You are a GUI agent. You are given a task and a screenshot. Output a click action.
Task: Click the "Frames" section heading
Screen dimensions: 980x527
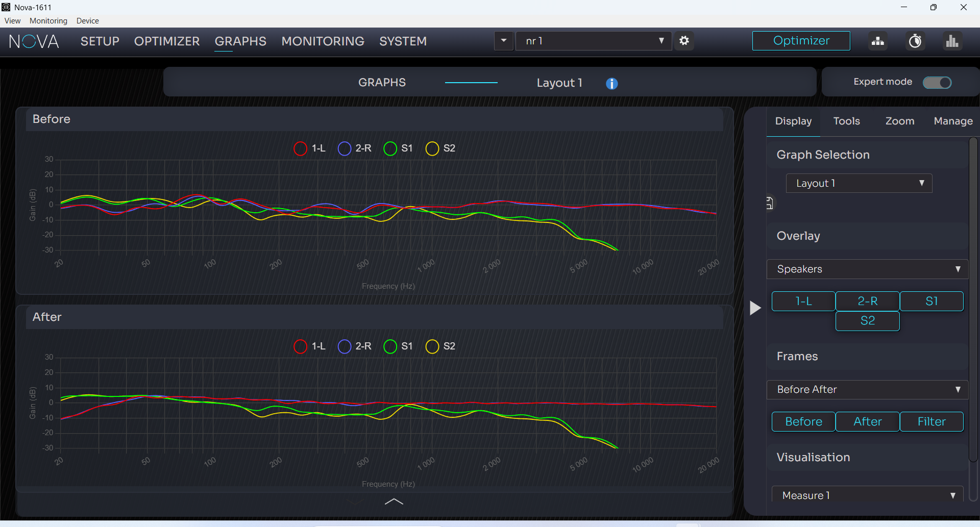[797, 357]
